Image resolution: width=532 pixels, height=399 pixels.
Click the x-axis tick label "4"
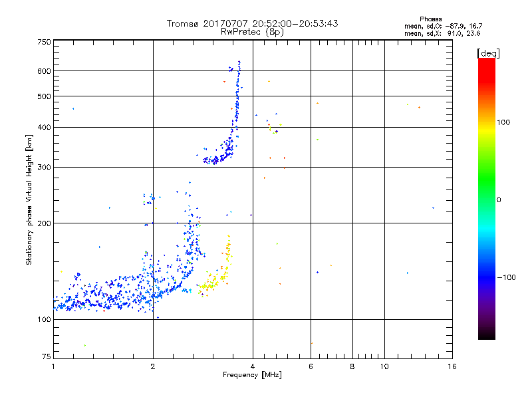(253, 366)
